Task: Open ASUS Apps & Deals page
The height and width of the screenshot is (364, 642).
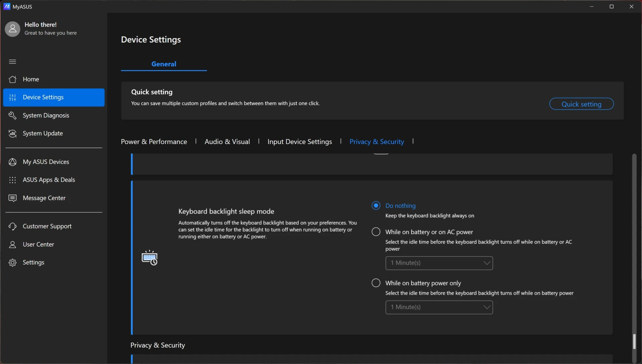Action: click(53, 180)
